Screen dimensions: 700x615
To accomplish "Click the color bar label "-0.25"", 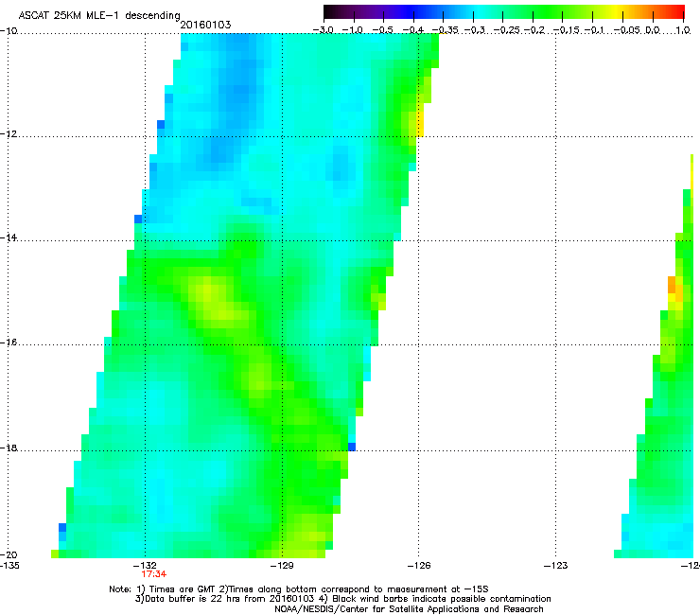I will coord(507,30).
